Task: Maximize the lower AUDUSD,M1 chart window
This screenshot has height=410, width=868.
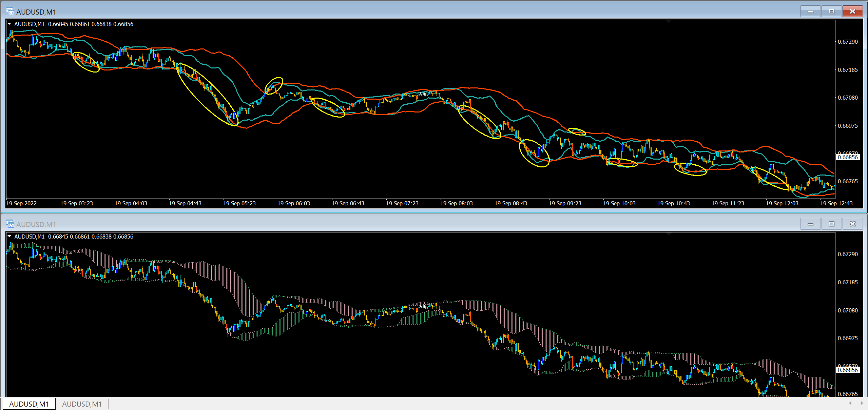Action: click(x=831, y=224)
